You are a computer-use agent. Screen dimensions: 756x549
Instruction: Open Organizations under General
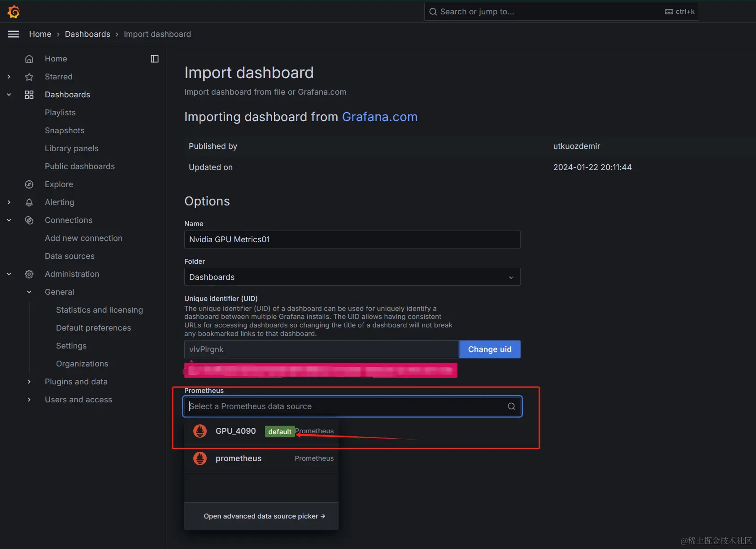pos(82,364)
